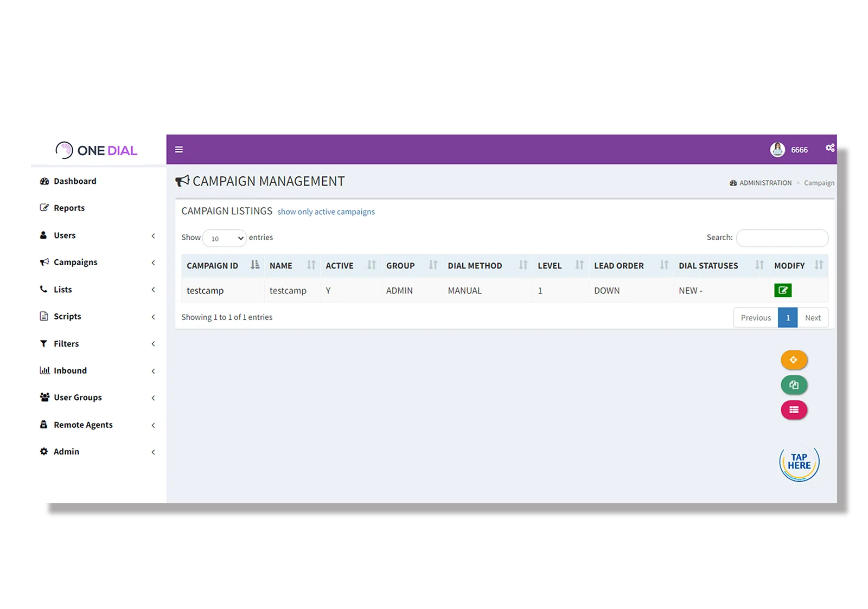868x609 pixels.
Task: Select the Reports sidebar icon
Action: (x=44, y=207)
